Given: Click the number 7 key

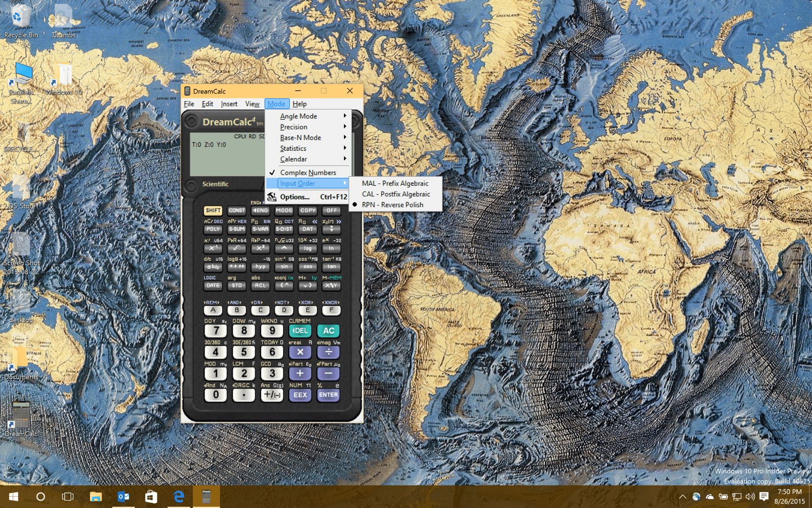Looking at the screenshot, I should point(216,331).
